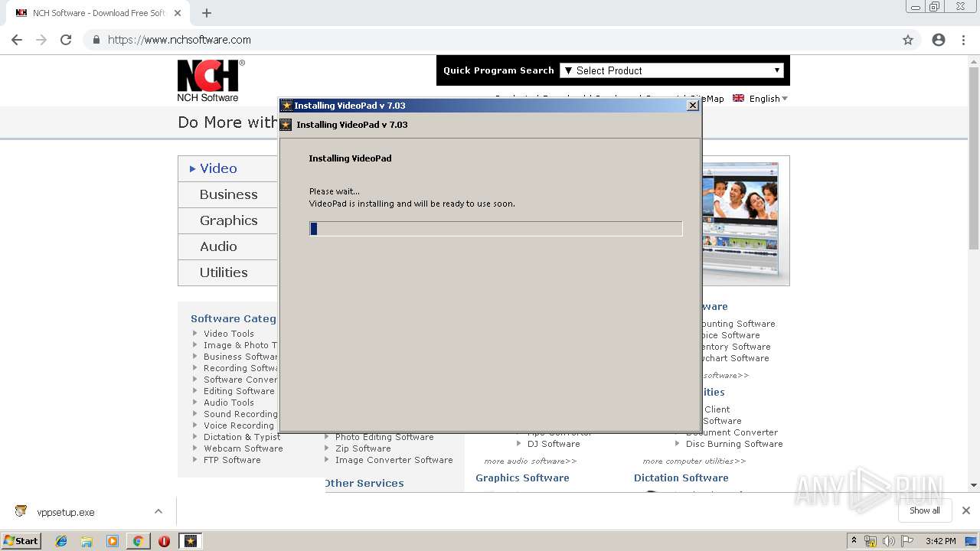
Task: Open the English language selector
Action: point(760,99)
